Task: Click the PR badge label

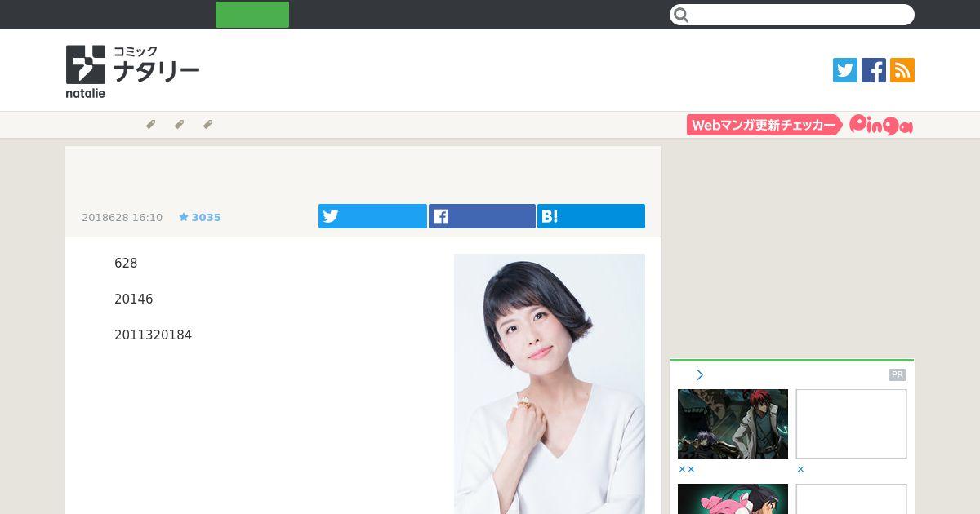Action: tap(898, 375)
